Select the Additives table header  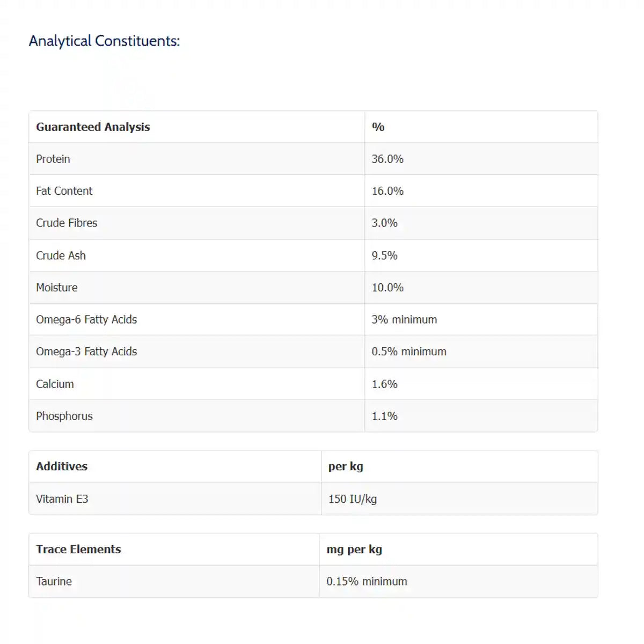coord(62,466)
